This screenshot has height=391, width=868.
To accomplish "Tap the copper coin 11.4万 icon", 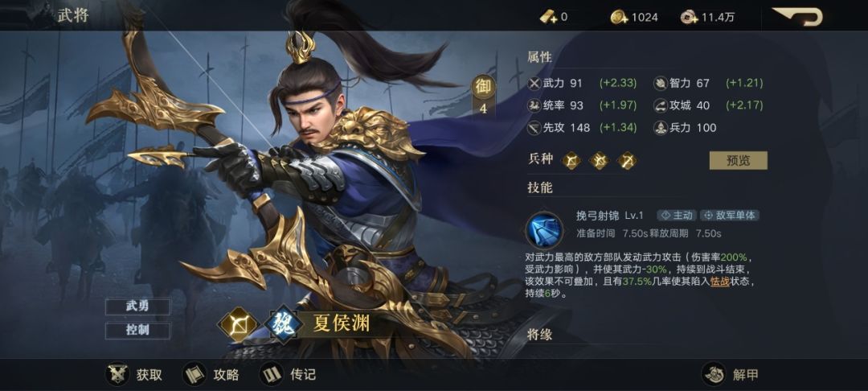I will pos(689,17).
